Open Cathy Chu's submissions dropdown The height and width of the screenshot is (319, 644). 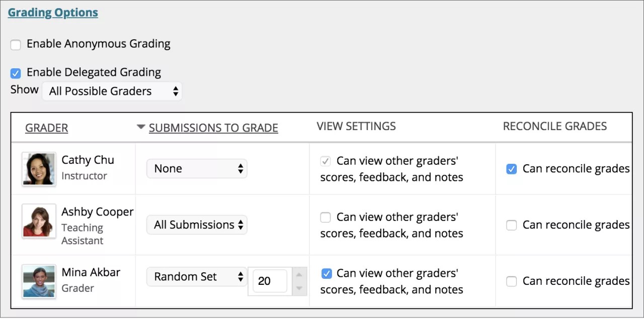(x=196, y=168)
